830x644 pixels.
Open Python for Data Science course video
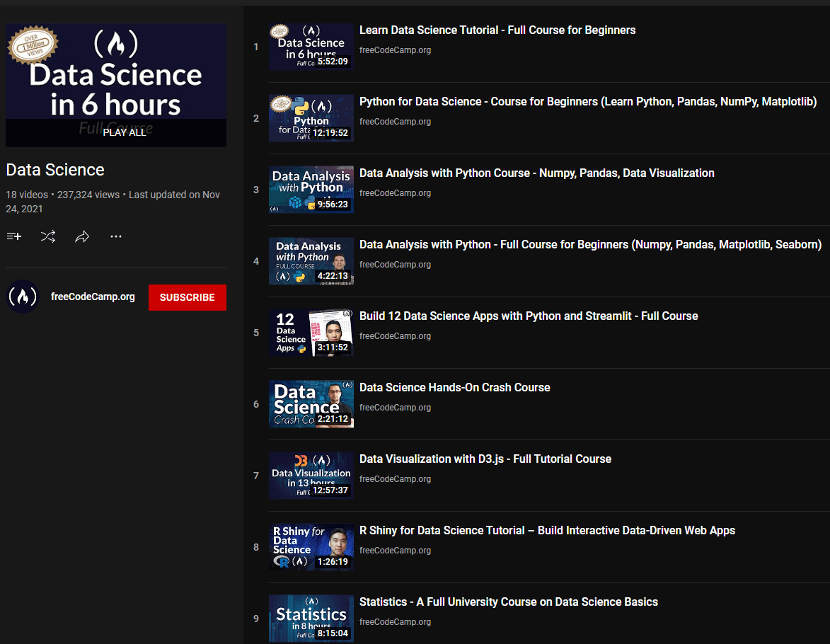[x=588, y=102]
